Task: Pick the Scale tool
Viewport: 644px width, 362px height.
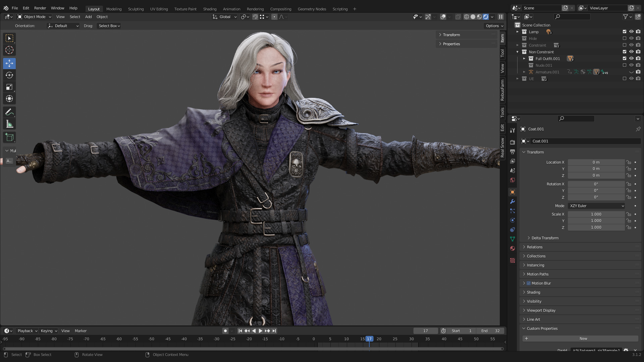Action: click(x=9, y=87)
